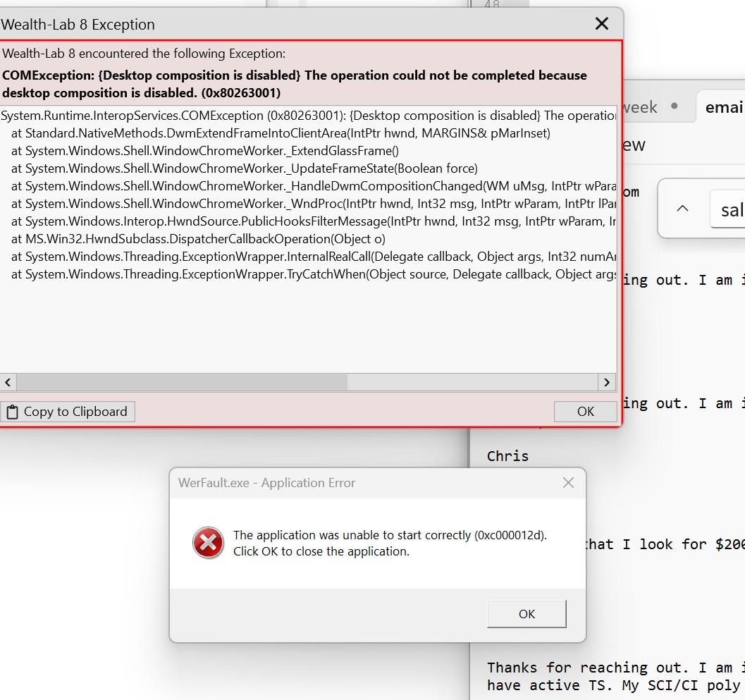The width and height of the screenshot is (745, 700).
Task: Click the _UpdateFrameState(Boolean force) stack line
Action: point(244,168)
